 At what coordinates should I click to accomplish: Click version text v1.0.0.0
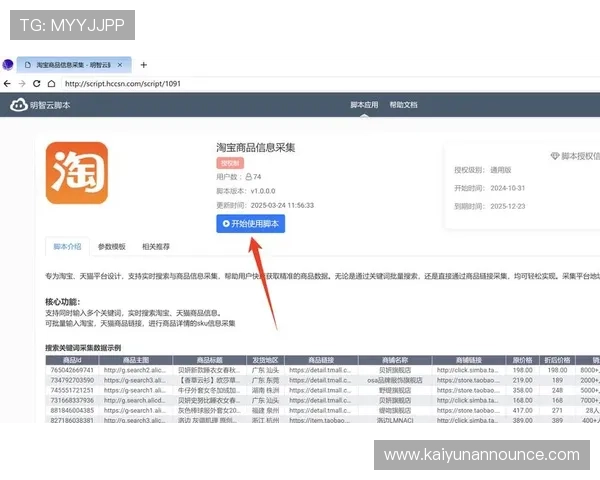[x=263, y=191]
